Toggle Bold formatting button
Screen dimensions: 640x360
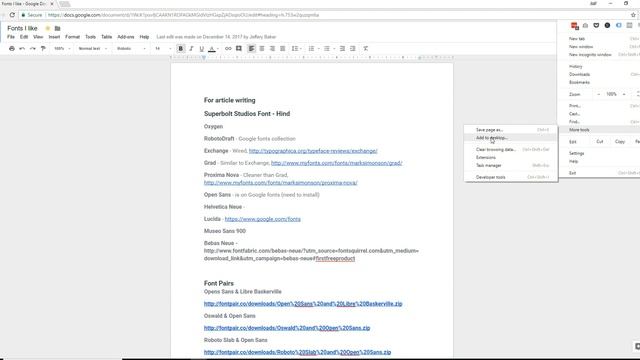[x=180, y=49]
